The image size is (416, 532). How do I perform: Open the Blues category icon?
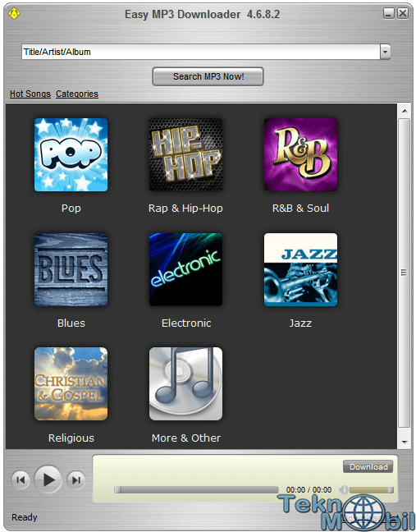71,270
